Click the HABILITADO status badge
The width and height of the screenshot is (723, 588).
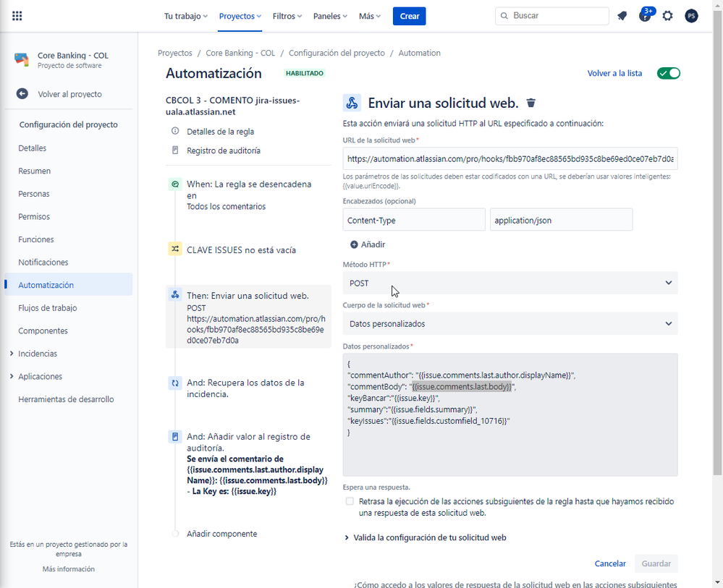click(305, 73)
